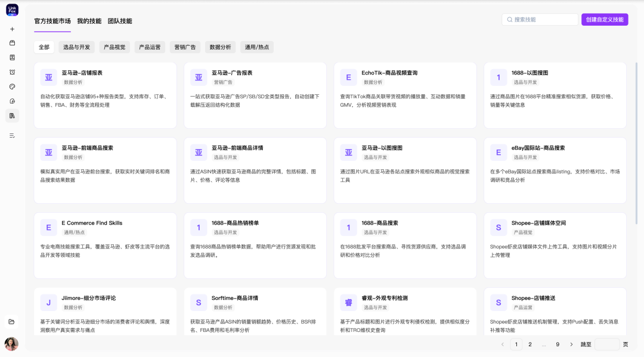Switch to 官方技能市场 tab
Viewport: 644px width, 357px height.
pyautogui.click(x=52, y=21)
